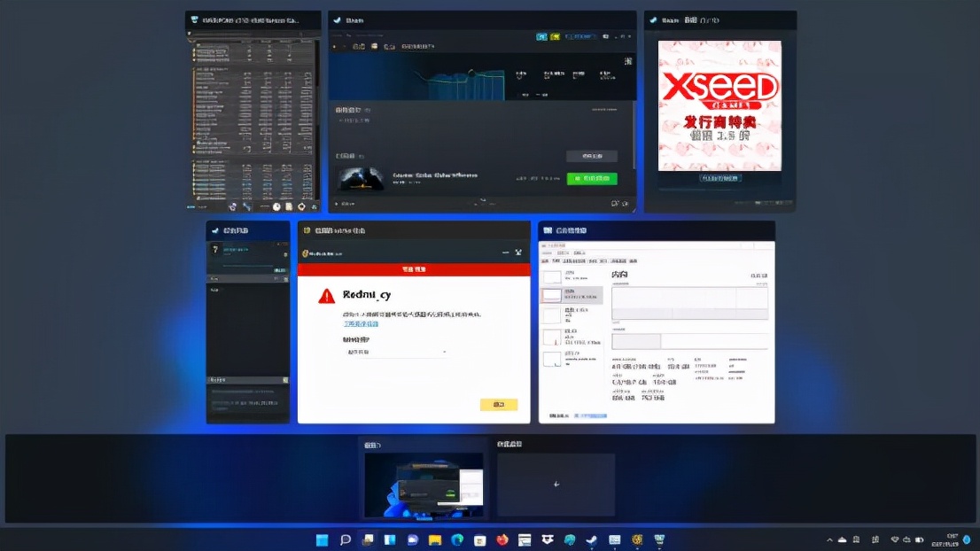Image resolution: width=980 pixels, height=551 pixels.
Task: Open the Steam news popup with XSEED sale
Action: pos(720,113)
